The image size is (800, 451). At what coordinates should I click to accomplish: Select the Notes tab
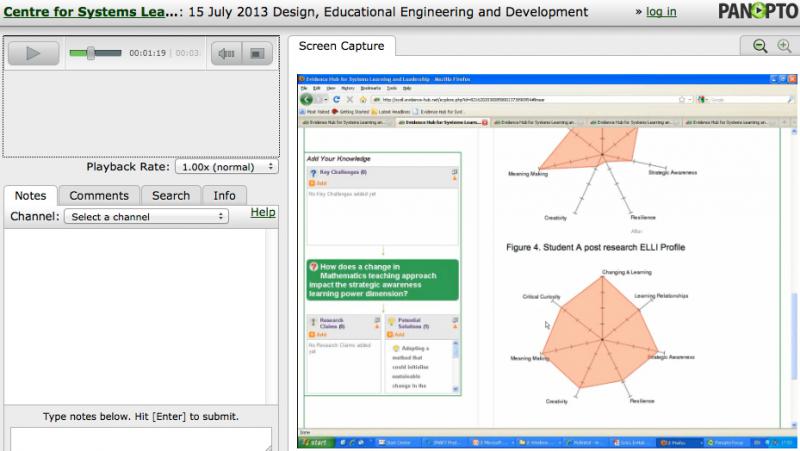click(x=30, y=196)
